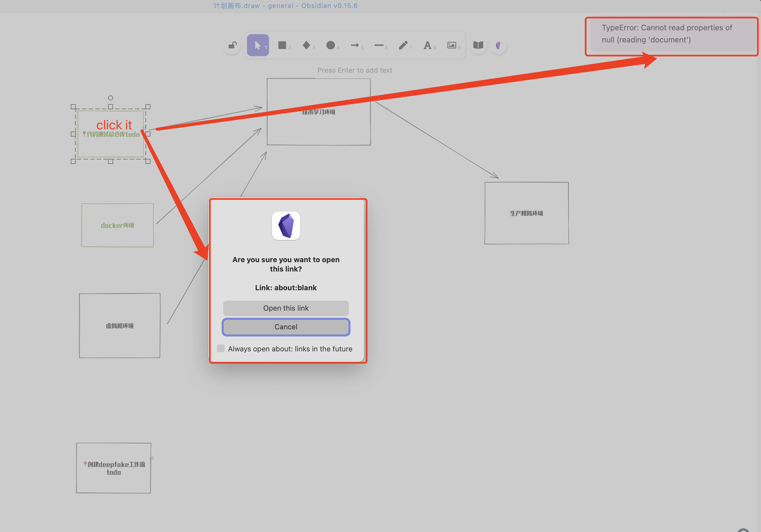Select the docker环境 rectangle on the canvas

tap(117, 226)
